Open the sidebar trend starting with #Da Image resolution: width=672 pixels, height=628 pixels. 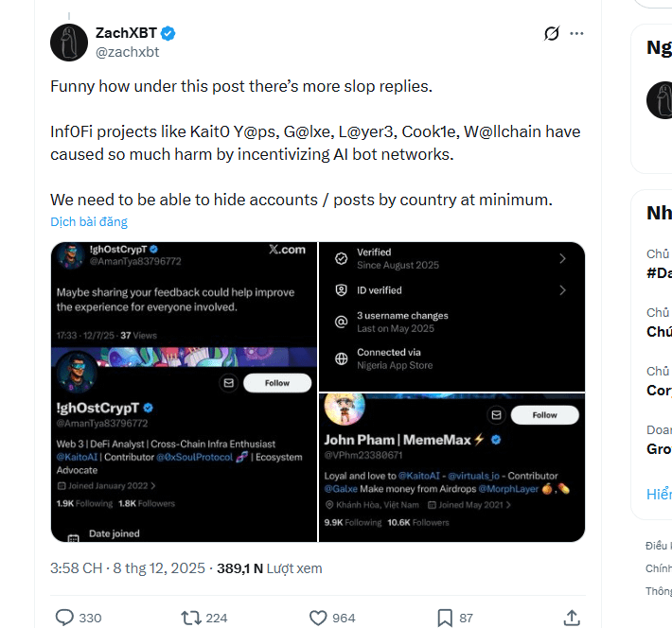pos(660,272)
